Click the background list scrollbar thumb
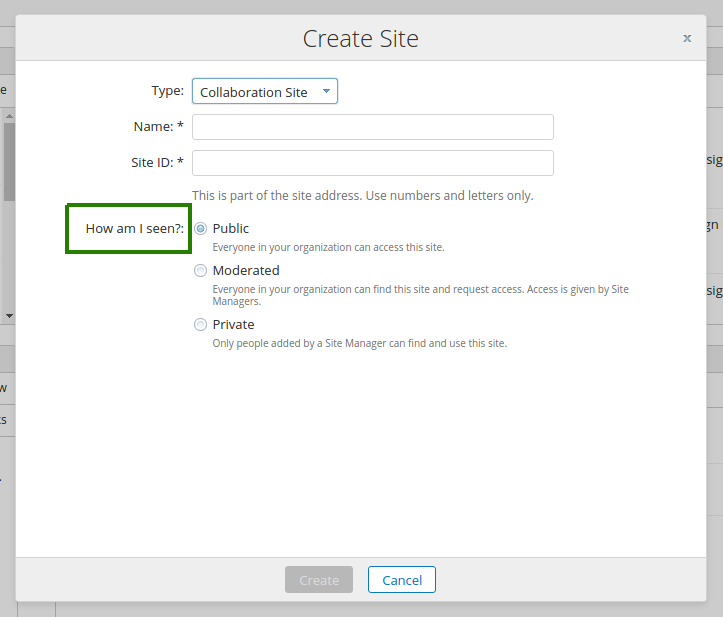The image size is (723, 617). click(9, 160)
